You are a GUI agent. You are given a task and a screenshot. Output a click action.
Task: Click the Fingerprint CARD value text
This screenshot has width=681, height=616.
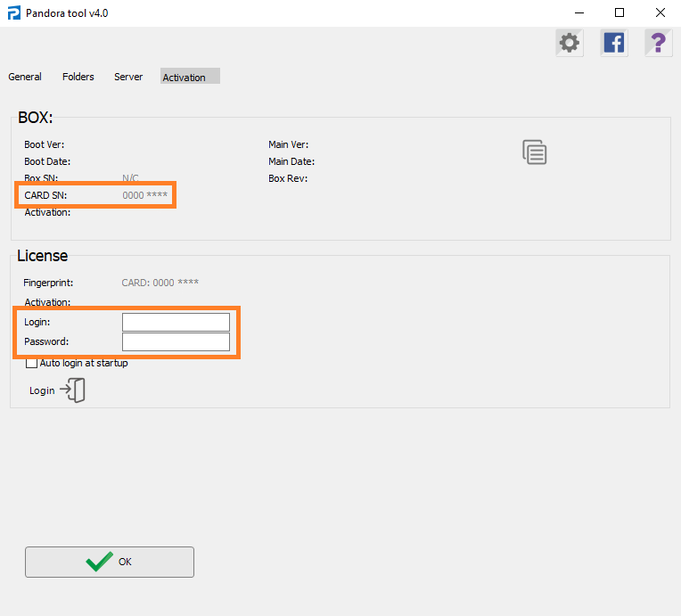click(160, 283)
